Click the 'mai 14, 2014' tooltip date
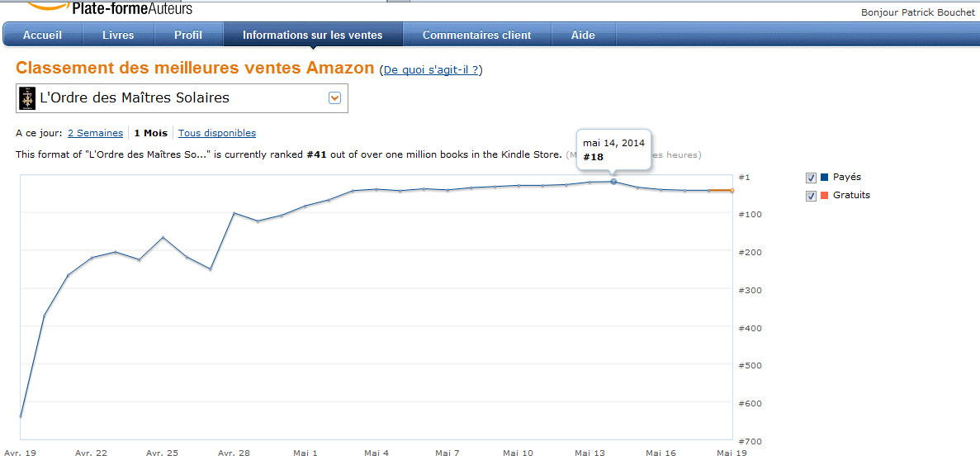980x470 pixels. [x=613, y=143]
